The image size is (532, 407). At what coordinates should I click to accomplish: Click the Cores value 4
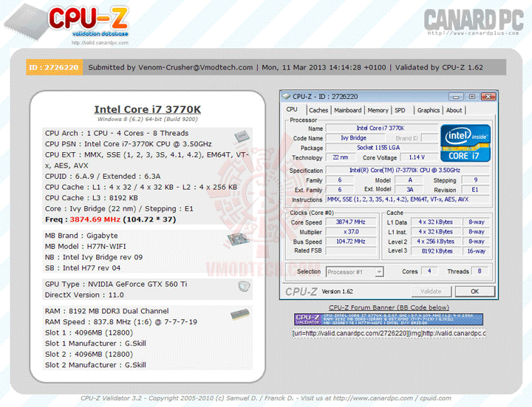[429, 271]
